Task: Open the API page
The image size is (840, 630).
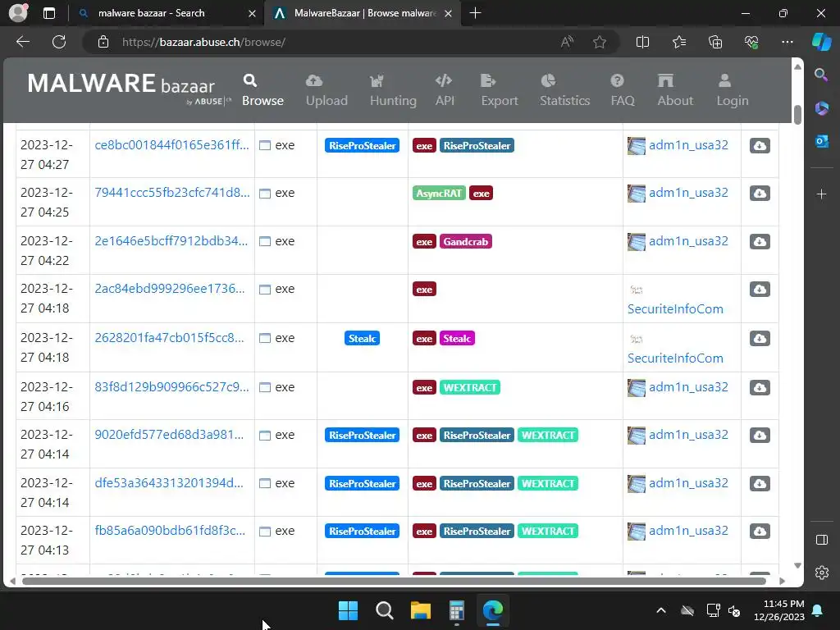Action: point(444,90)
